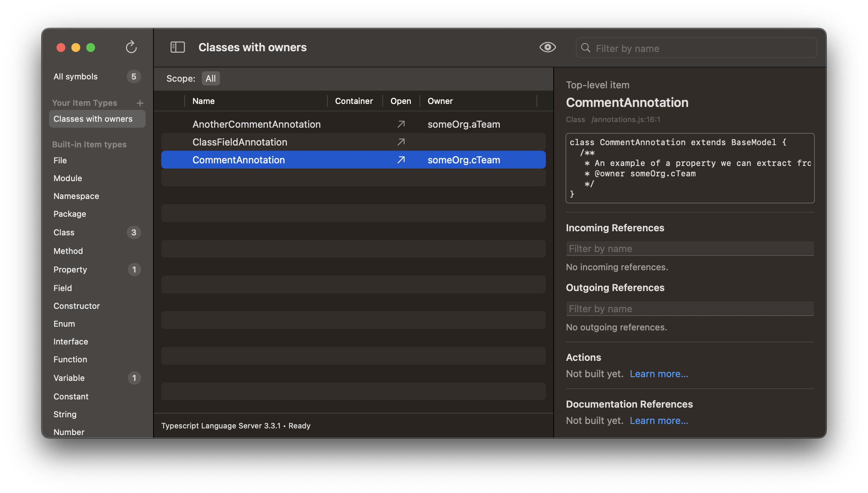This screenshot has width=868, height=493.
Task: Click the refresh/reload icon
Action: [131, 48]
